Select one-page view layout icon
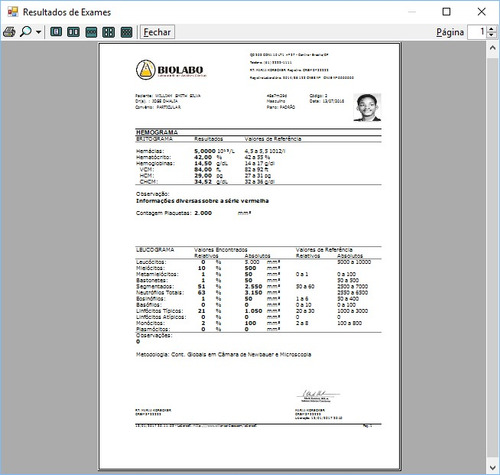This screenshot has width=500, height=475. [x=56, y=32]
